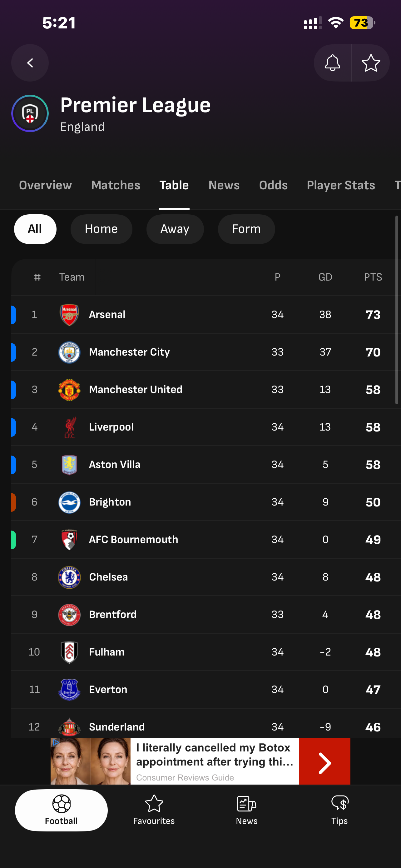Open the Arsenal club crest
The height and width of the screenshot is (868, 401).
point(69,315)
